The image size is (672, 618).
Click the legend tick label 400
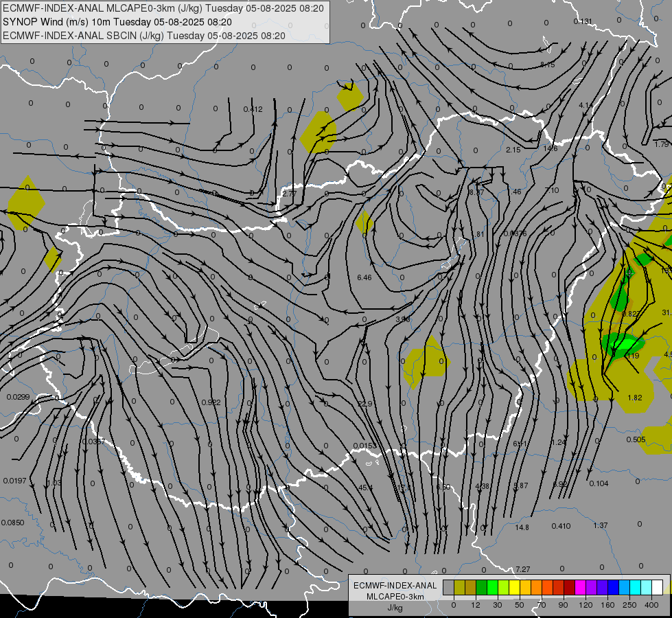651,605
